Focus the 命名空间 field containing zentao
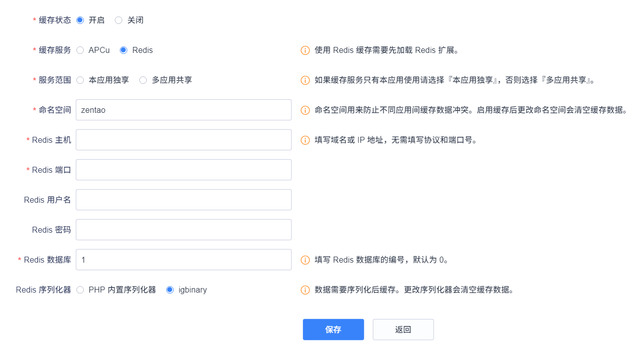The image size is (644, 353). click(184, 110)
